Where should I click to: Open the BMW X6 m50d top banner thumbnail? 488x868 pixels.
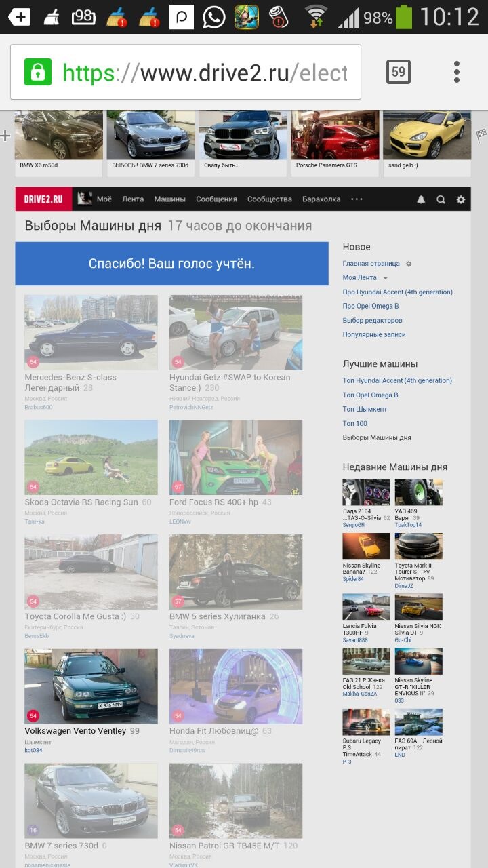coord(59,135)
